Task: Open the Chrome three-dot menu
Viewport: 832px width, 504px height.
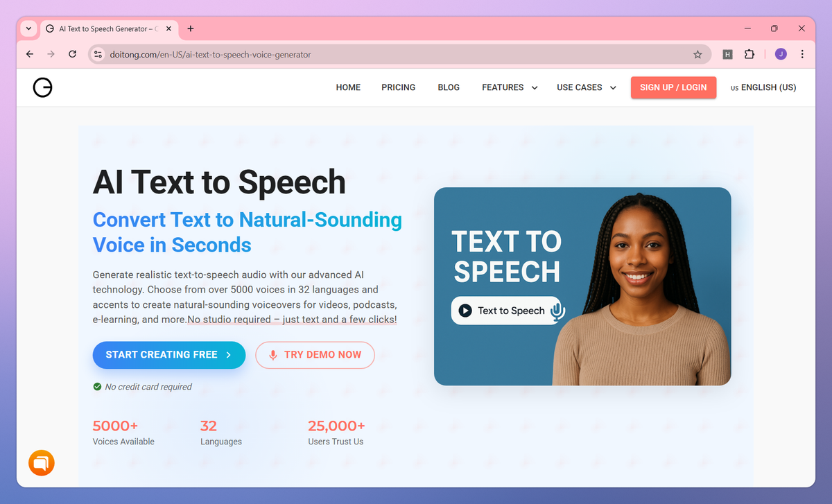Action: 802,54
